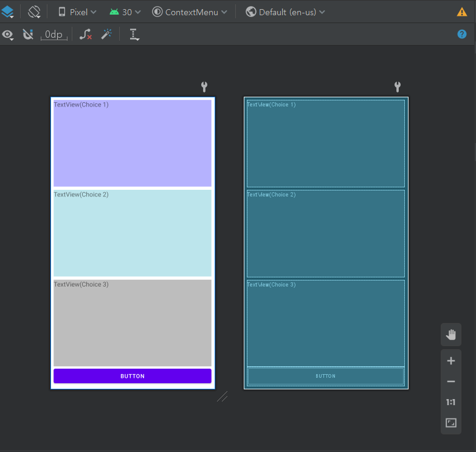Click the yellow warning triangle icon
This screenshot has width=476, height=452.
[x=462, y=12]
